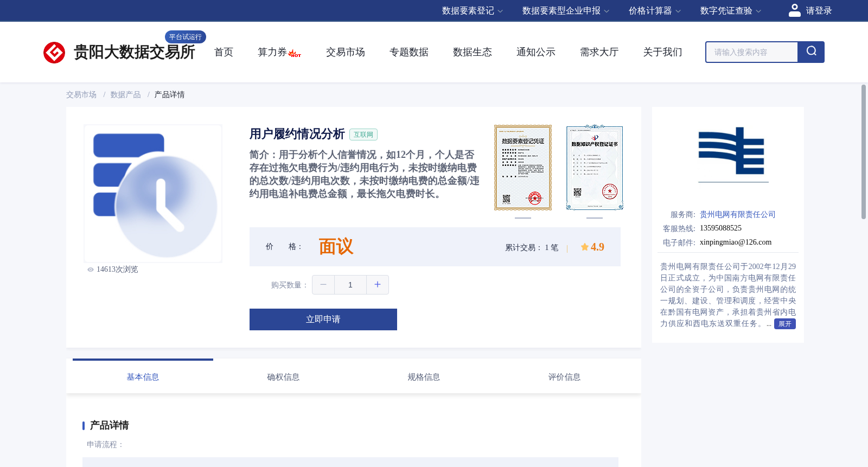Click the page vertical scrollbar
Screen dimensions: 868x467
pos(864,152)
